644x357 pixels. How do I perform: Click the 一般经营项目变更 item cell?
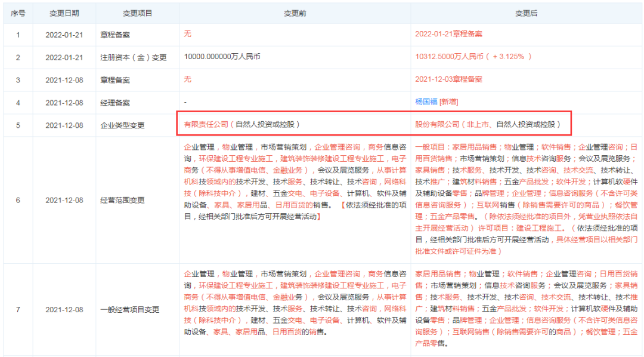129,310
